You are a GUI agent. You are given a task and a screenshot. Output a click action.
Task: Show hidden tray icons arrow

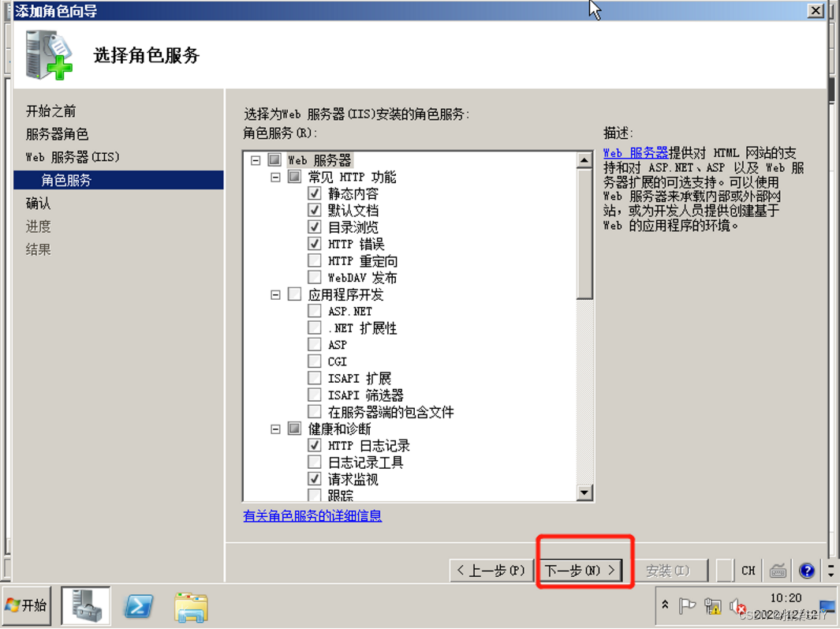click(665, 605)
